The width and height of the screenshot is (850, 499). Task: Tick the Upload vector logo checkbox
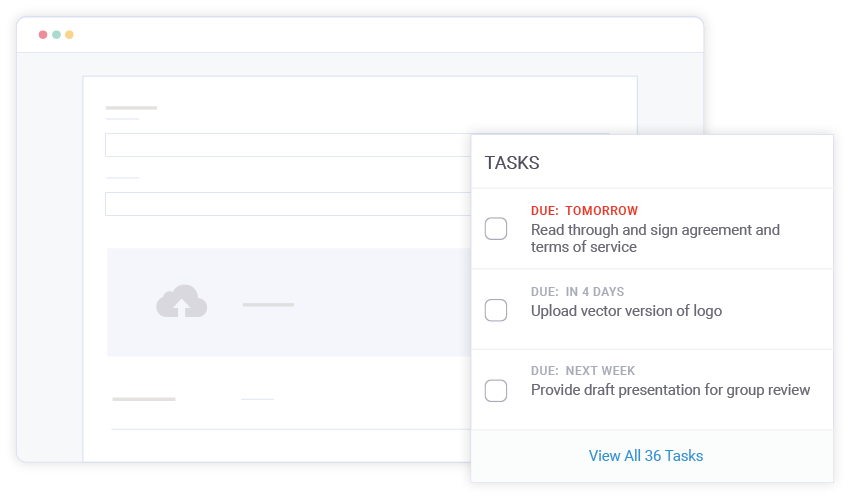pos(496,310)
